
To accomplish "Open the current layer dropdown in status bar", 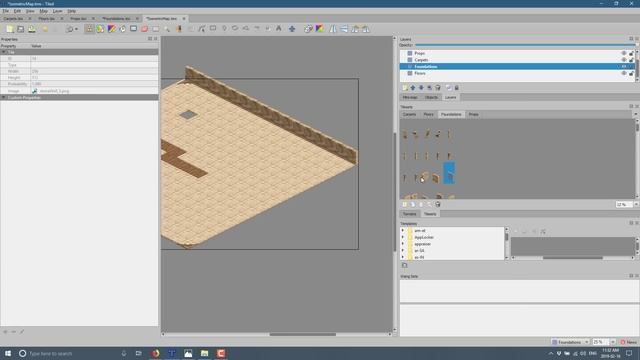I will click(571, 342).
